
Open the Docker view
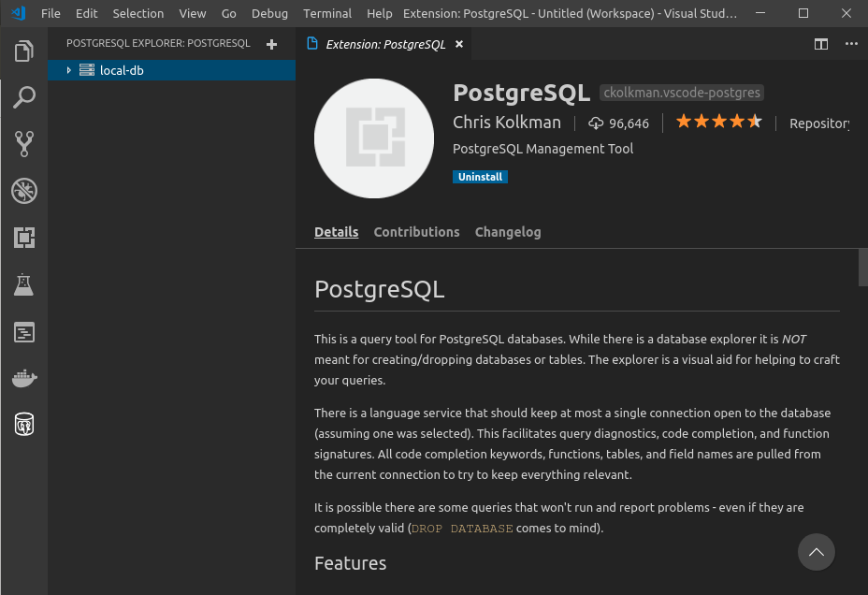tap(23, 378)
